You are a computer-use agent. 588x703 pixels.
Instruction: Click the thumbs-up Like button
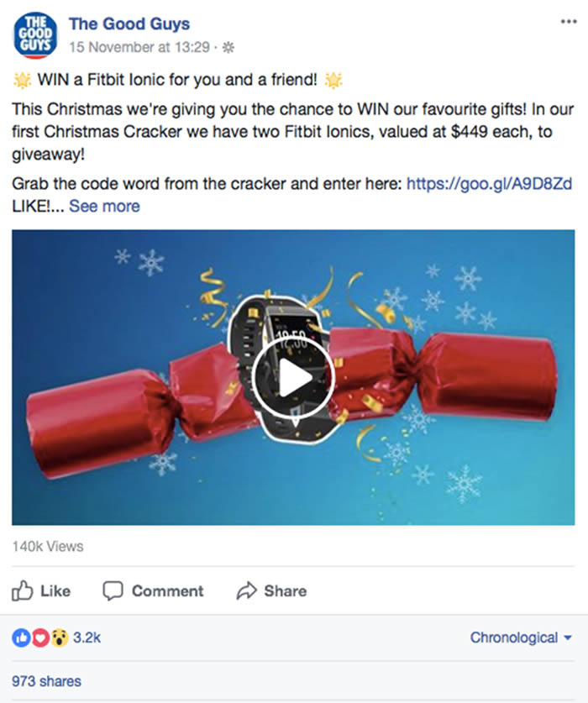click(x=41, y=591)
